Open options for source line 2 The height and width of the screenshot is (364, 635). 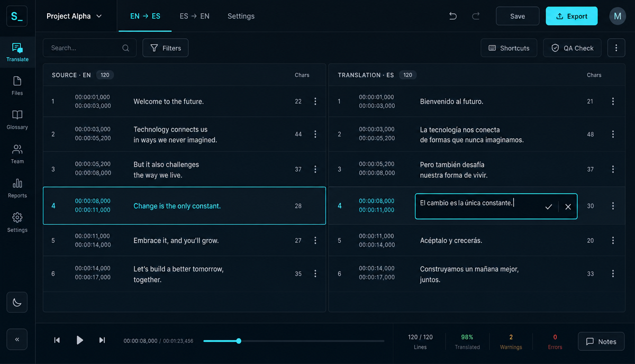(x=315, y=134)
